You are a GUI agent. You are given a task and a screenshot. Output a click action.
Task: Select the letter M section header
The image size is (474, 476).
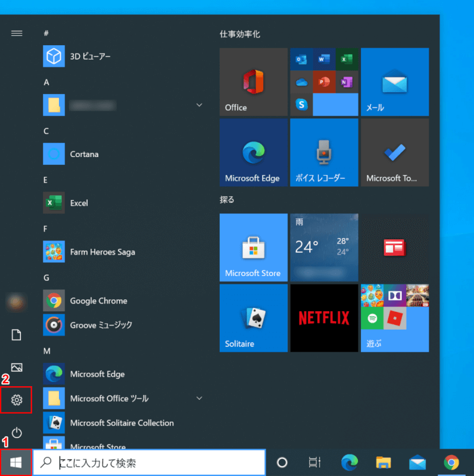47,351
